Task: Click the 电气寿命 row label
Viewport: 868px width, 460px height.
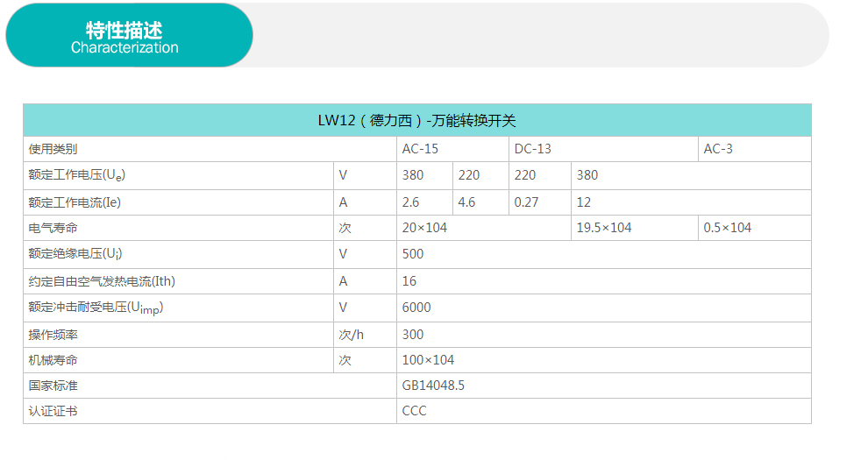Action: pyautogui.click(x=53, y=228)
